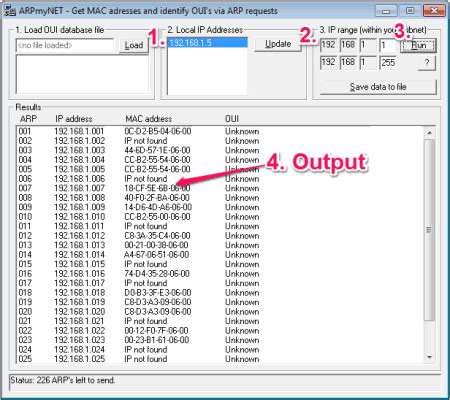The width and height of the screenshot is (450, 400).
Task: Select MAC address C8-3A-35-C4-06-00
Action: [x=157, y=236]
